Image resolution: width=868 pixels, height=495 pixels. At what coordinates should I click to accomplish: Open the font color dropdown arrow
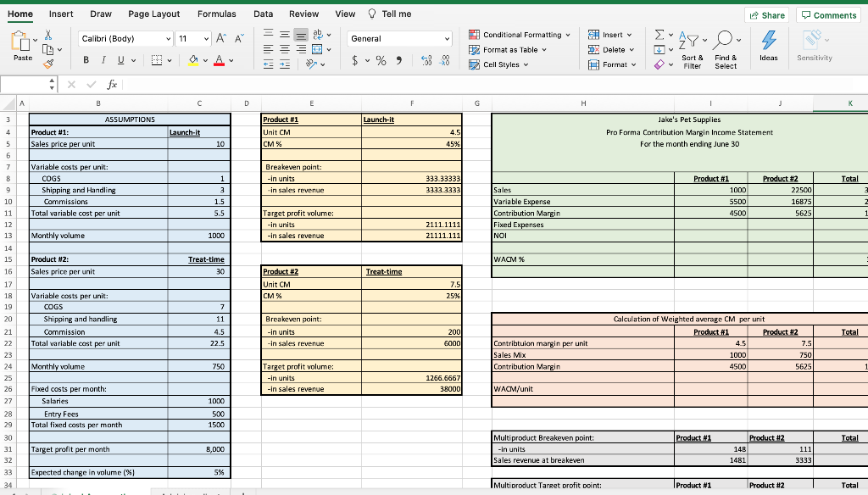[231, 60]
